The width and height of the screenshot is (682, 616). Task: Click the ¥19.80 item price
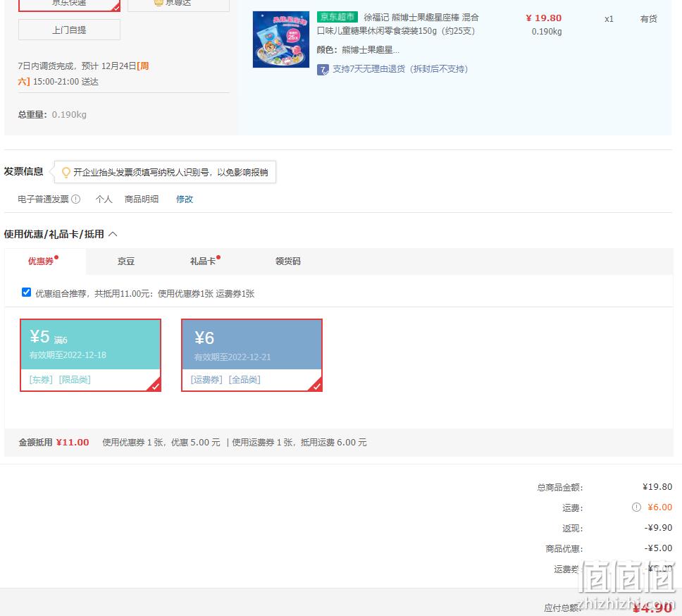pos(544,18)
